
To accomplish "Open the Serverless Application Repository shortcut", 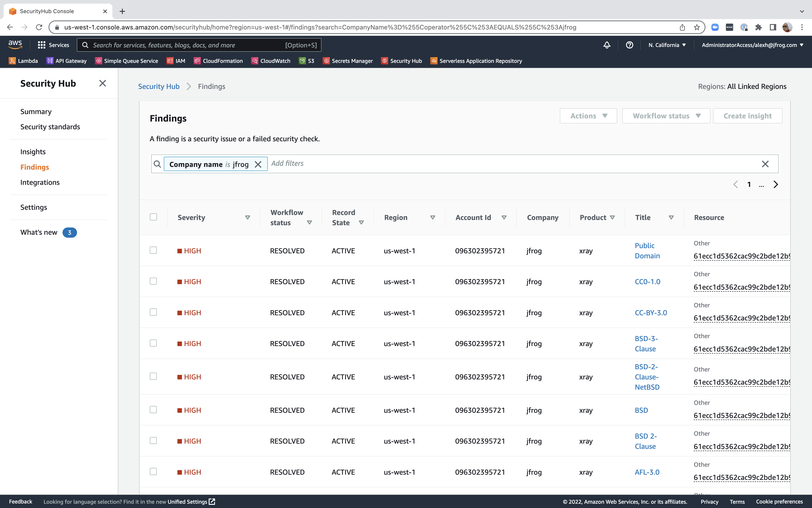I will (476, 61).
